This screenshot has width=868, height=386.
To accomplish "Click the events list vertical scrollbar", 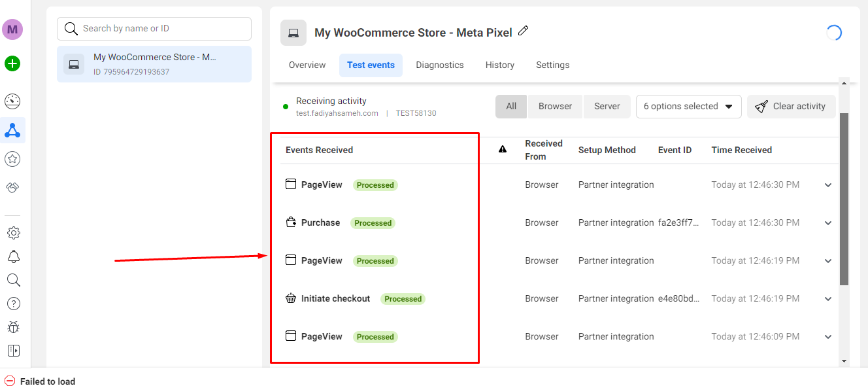I will click(844, 198).
